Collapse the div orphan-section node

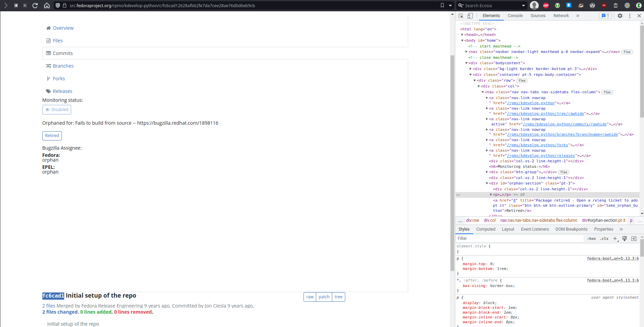pyautogui.click(x=487, y=183)
